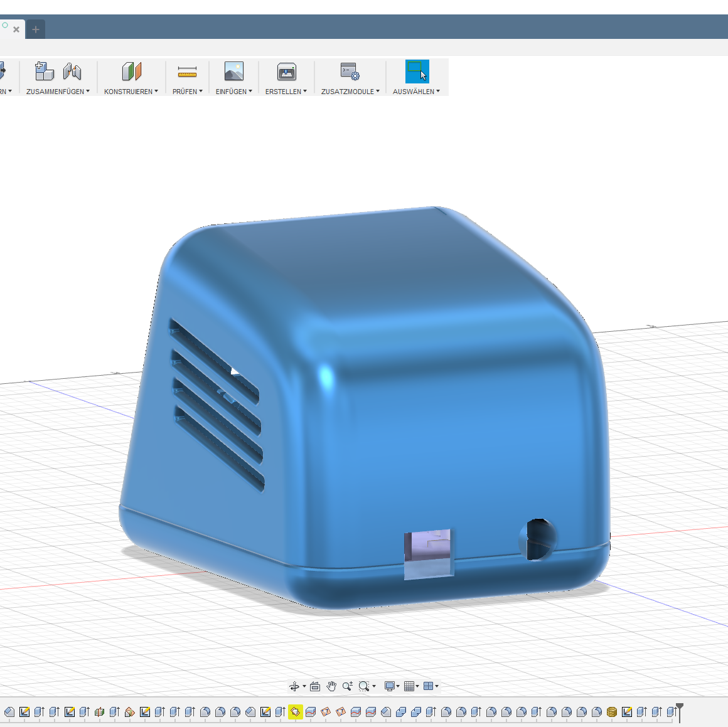Screen dimensions: 728x727
Task: Activate the Window Zoom tool
Action: pos(363,686)
